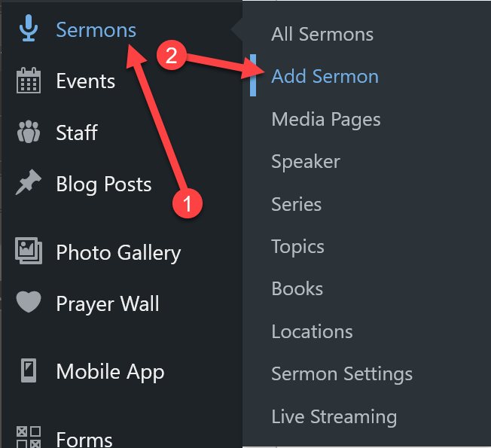Click the Sermons microphone icon
This screenshot has width=491, height=448.
tap(29, 29)
